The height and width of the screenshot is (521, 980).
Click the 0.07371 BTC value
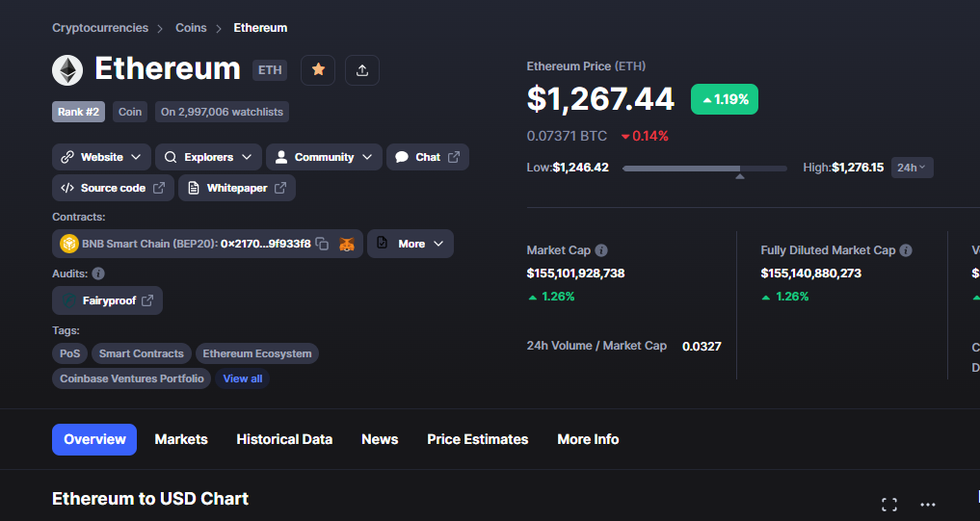(567, 136)
